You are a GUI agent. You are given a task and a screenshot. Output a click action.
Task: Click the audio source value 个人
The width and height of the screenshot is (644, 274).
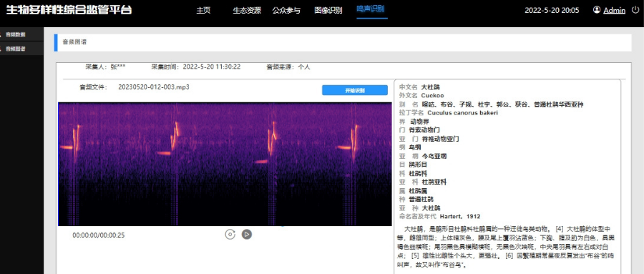[304, 67]
